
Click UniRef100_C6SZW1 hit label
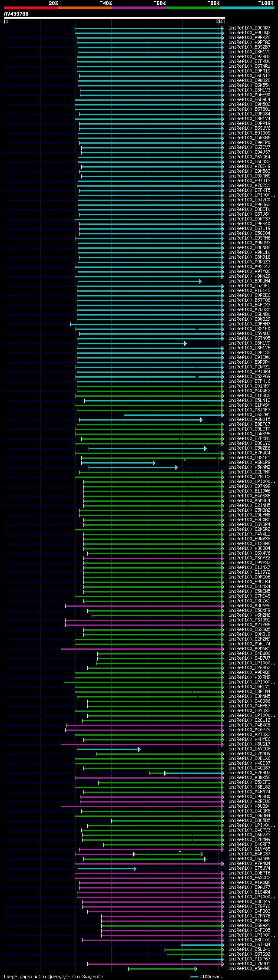coord(249,414)
